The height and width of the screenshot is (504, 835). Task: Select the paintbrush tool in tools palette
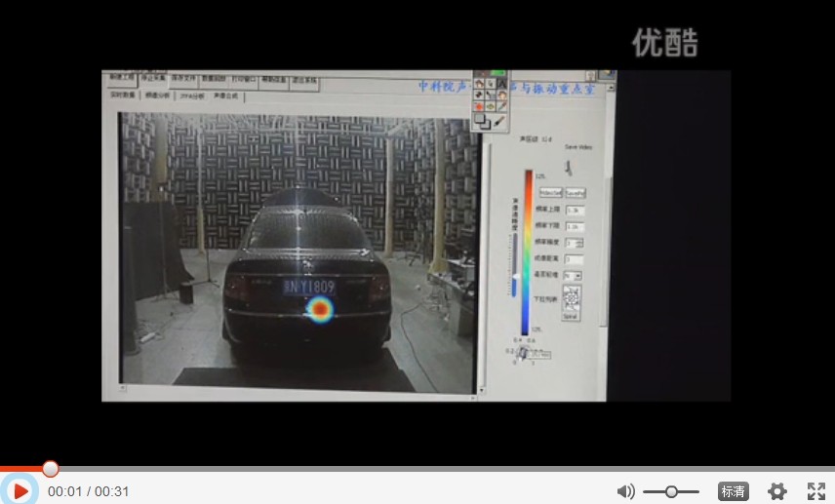click(x=499, y=121)
